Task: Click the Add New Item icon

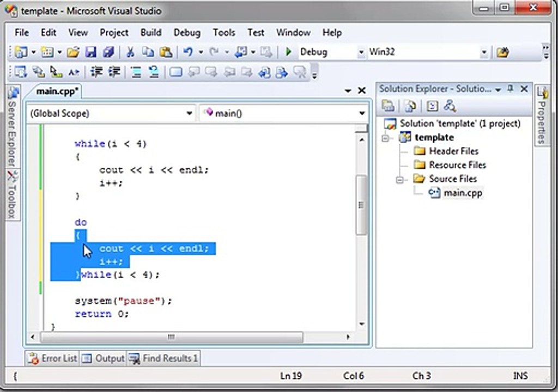Action: [x=47, y=52]
